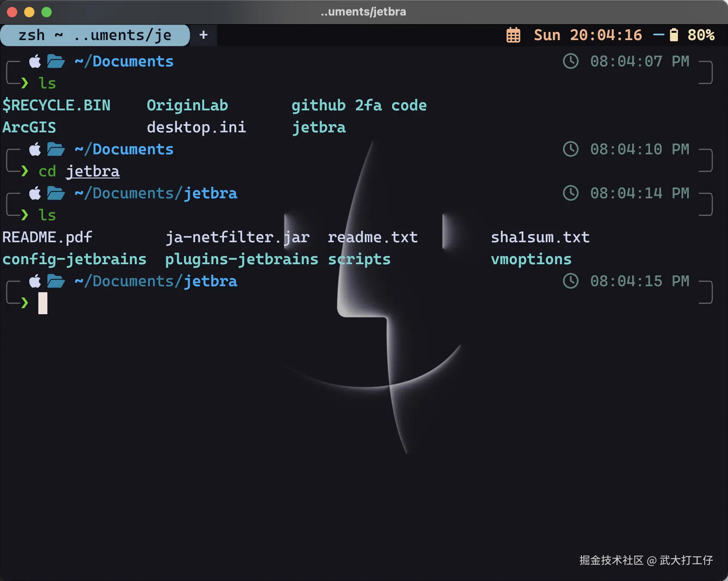Click the Apple icon on the 08:04:14 PM prompt

(35, 193)
